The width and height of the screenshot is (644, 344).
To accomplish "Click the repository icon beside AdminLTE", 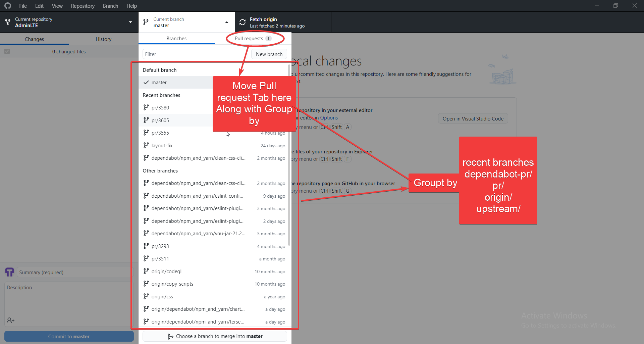I will coord(7,22).
